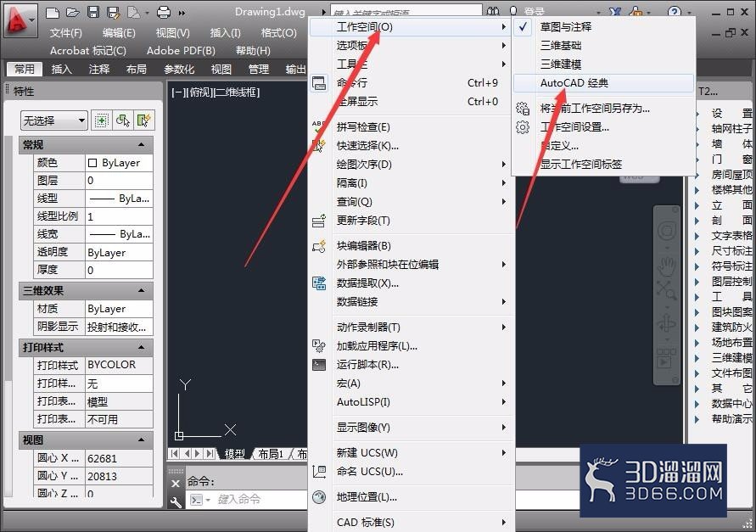Expand the 选项板 submenu

[x=412, y=46]
